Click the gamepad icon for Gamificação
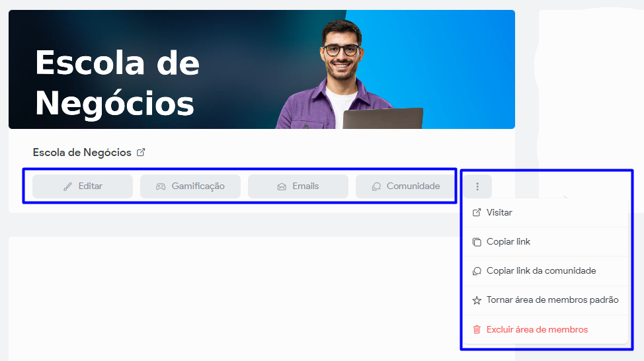 click(161, 187)
